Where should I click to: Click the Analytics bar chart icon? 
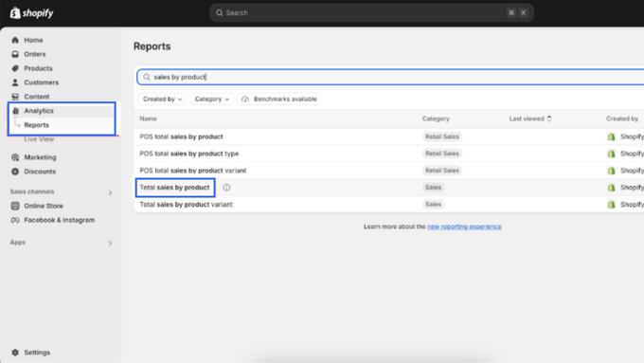point(15,111)
